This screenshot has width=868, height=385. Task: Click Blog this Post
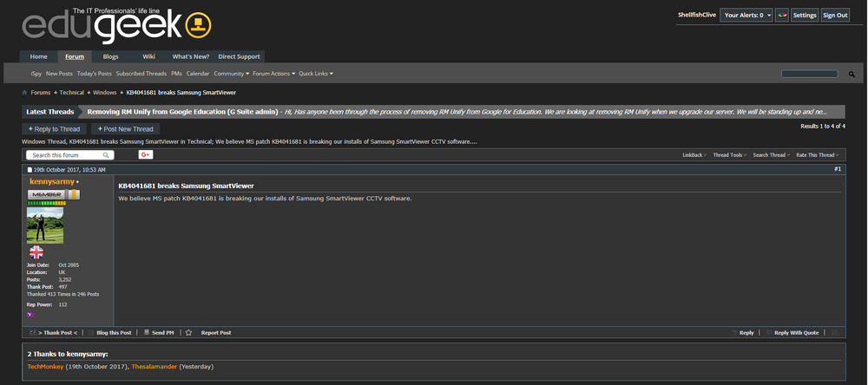click(110, 332)
